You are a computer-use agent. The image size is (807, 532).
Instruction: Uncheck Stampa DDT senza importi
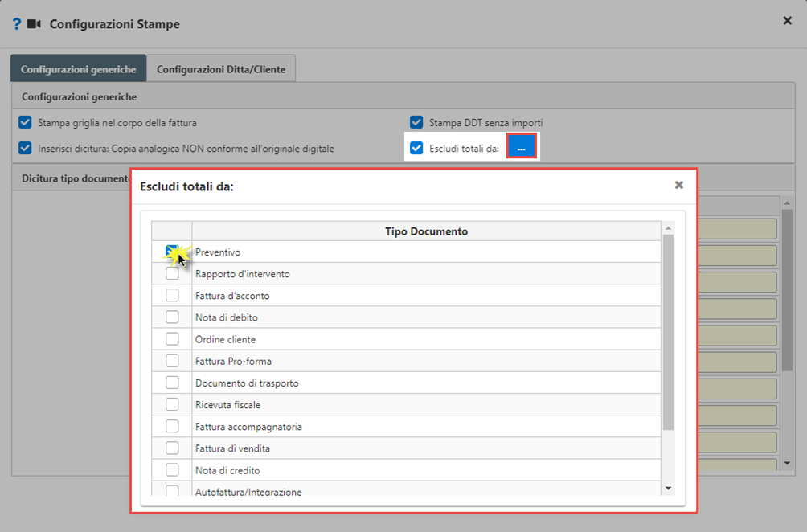pos(416,122)
